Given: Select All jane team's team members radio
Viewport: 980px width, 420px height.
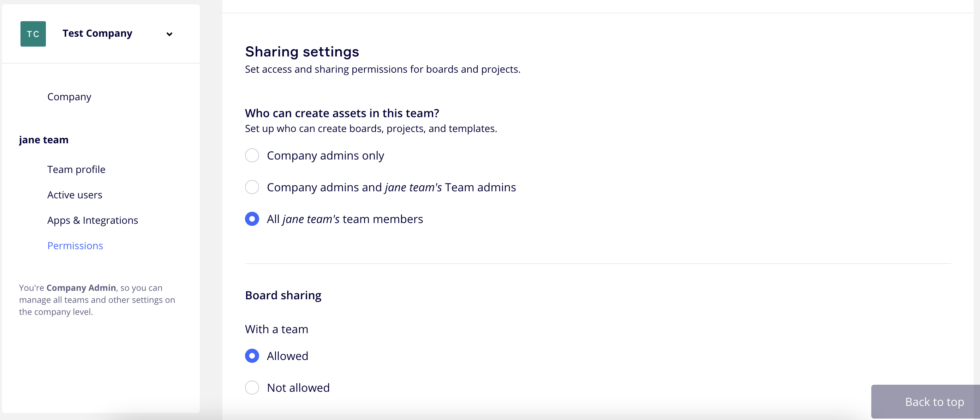Looking at the screenshot, I should (x=252, y=219).
